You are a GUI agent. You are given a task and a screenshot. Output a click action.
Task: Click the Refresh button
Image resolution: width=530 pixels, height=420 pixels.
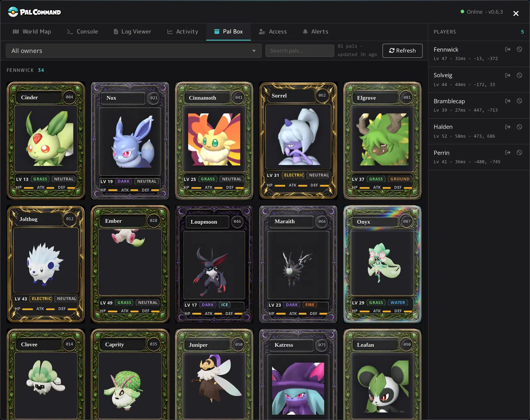coord(402,51)
